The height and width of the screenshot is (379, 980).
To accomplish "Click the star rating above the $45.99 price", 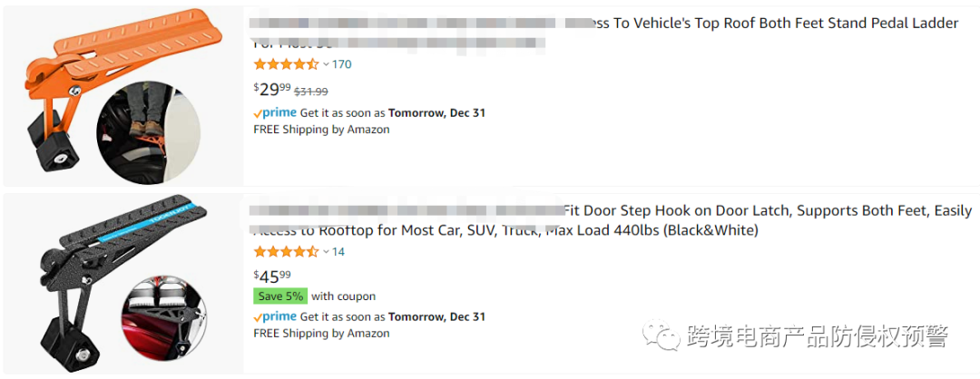I will point(286,251).
